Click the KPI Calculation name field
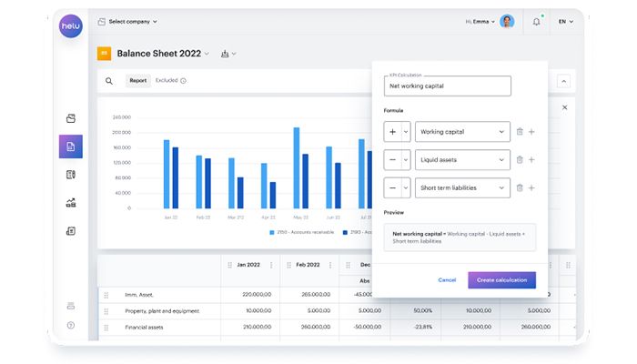 (447, 86)
